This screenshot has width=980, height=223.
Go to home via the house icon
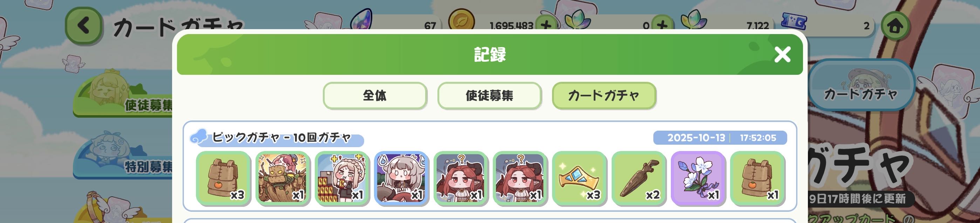coord(895,26)
